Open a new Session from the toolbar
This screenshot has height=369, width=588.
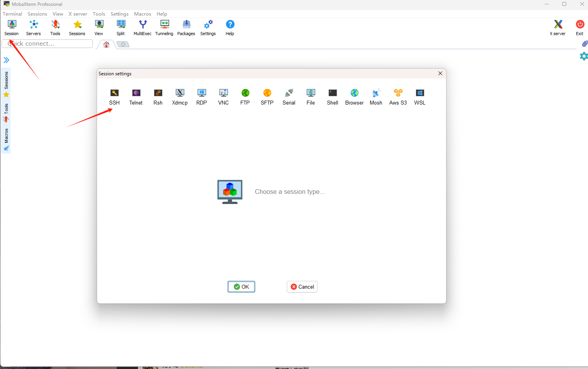tap(12, 28)
